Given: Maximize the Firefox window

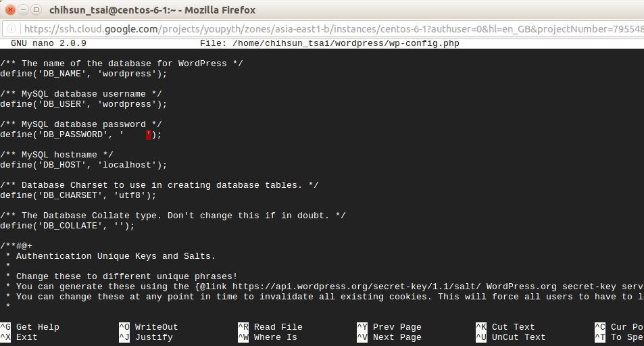Looking at the screenshot, I should [36, 10].
